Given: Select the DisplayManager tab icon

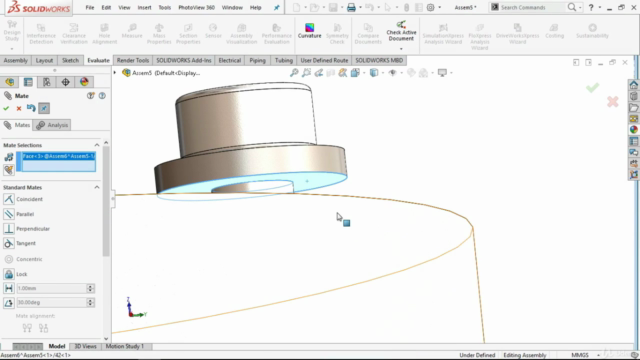Looking at the screenshot, I should (84, 82).
